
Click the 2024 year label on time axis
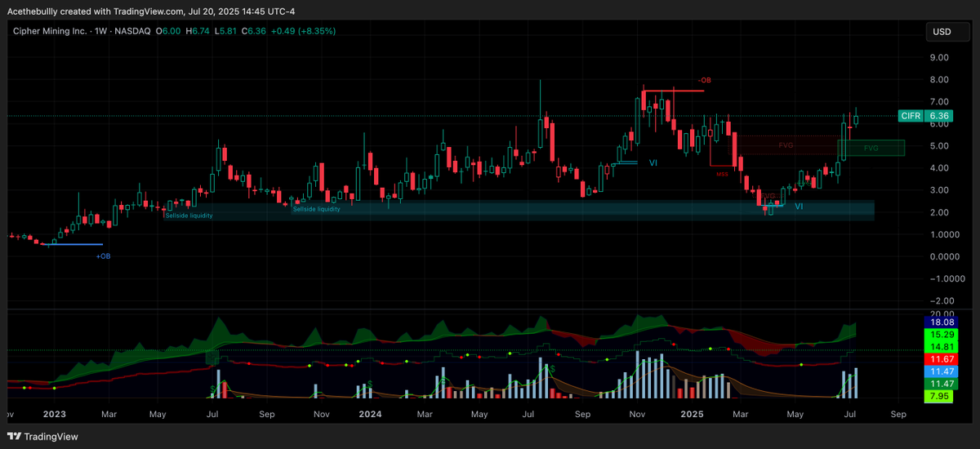(x=370, y=414)
